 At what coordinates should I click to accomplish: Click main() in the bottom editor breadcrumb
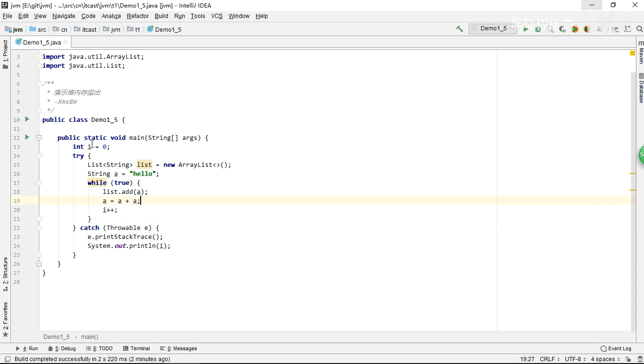(x=89, y=337)
